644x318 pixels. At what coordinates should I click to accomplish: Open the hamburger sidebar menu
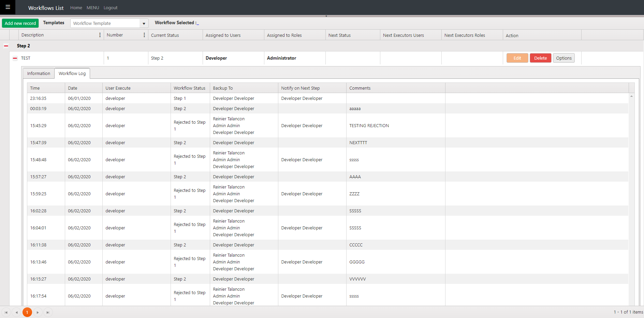[x=8, y=7]
